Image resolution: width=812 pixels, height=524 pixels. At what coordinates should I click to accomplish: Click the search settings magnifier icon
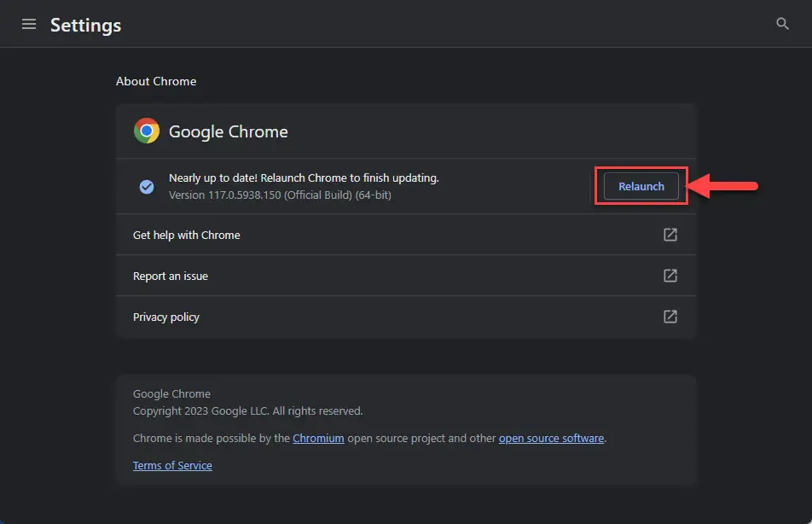782,24
